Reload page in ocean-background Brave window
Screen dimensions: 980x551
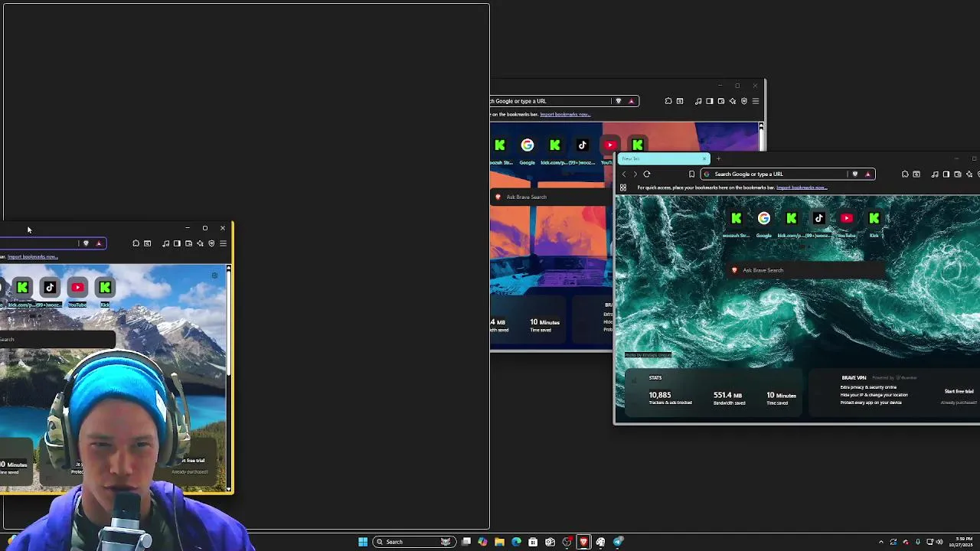click(x=647, y=174)
